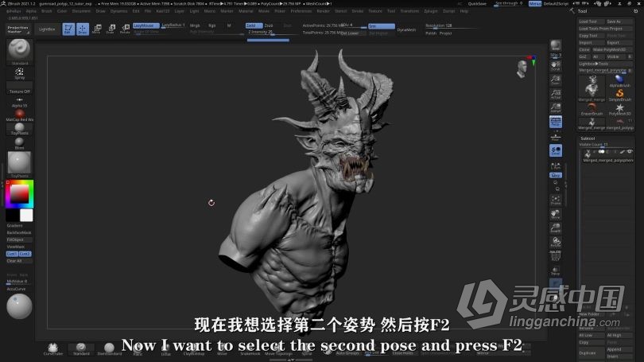Adjust the See-through slider

click(x=509, y=4)
